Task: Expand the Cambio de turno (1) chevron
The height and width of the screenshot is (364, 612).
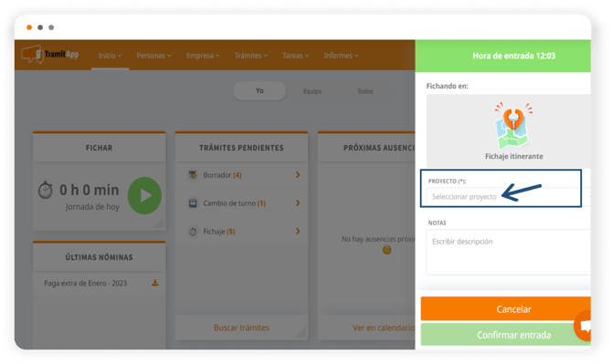Action: pos(298,203)
